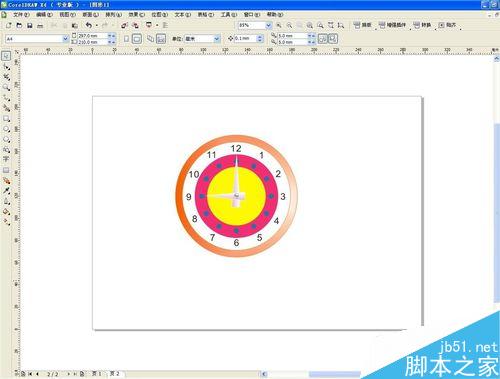Click the page width input field
Image resolution: width=500 pixels, height=379 pixels.
[93, 36]
